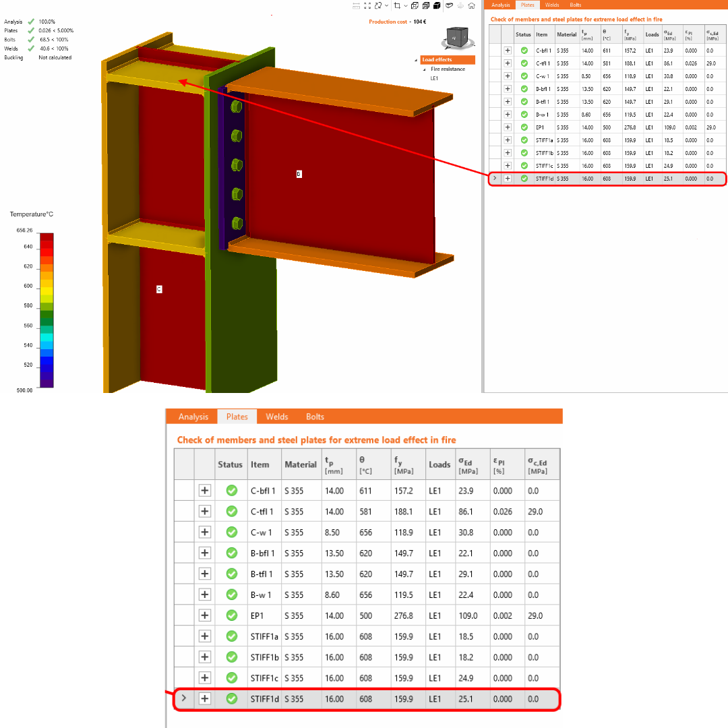Open the Bolts tab in bottom panel
The height and width of the screenshot is (728, 728).
tap(315, 417)
